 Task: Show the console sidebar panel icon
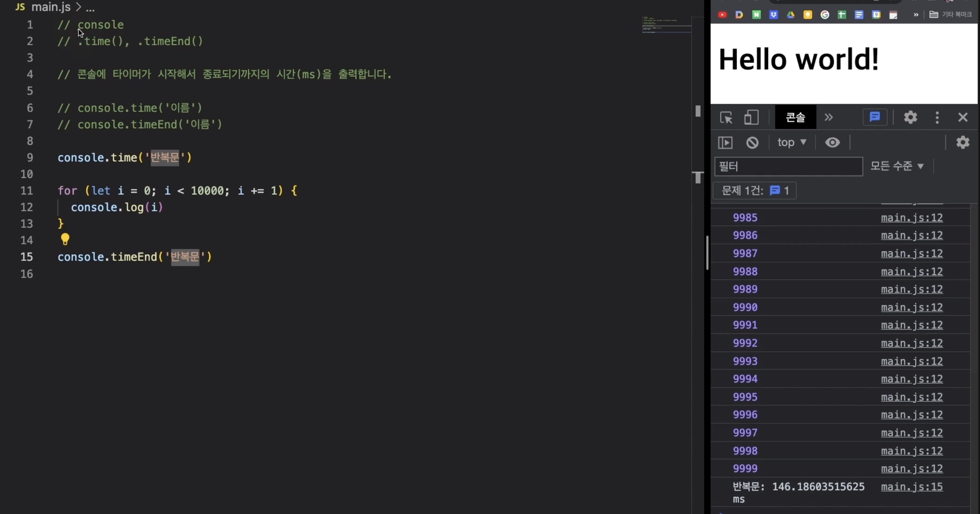[x=725, y=142]
